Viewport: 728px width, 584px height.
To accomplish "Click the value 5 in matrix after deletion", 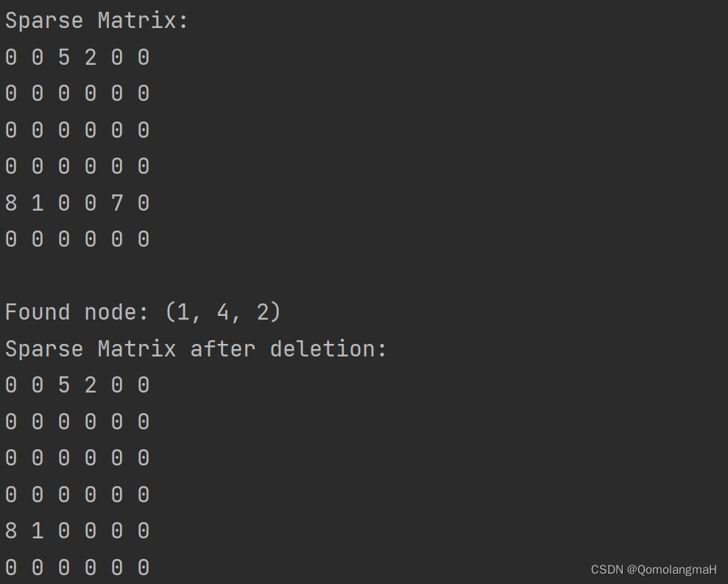I will 64,385.
